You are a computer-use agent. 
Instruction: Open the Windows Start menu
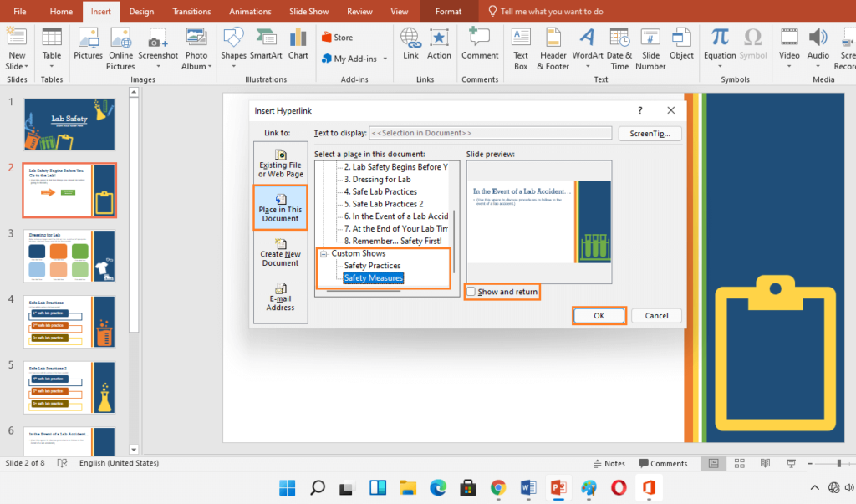click(288, 487)
